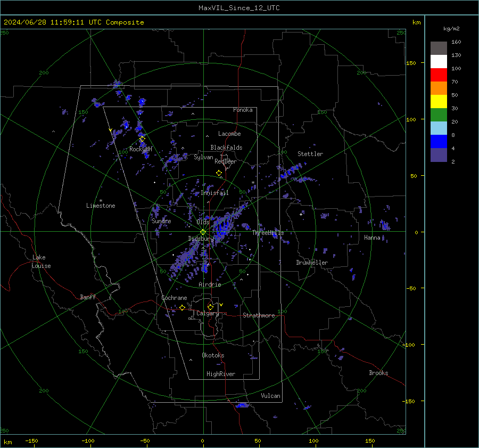Viewport: 479px width, 448px height.
Task: Click the yellow diamond marker below RedDeer
Action: click(219, 173)
